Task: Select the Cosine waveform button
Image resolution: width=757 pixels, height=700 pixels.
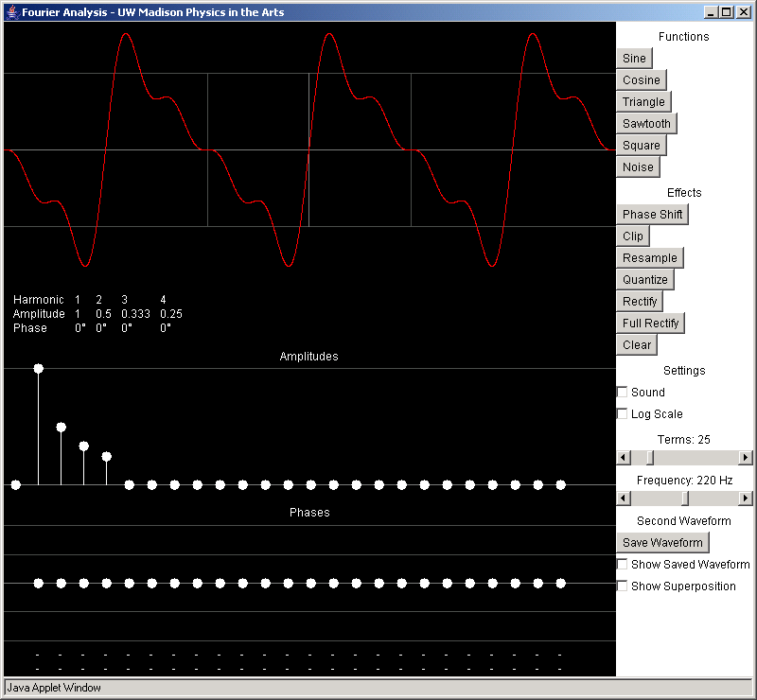Action: pyautogui.click(x=641, y=80)
